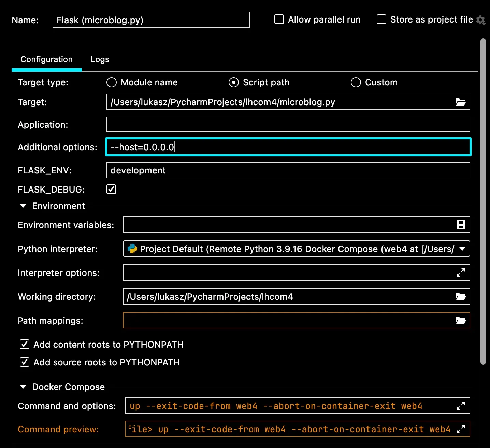This screenshot has height=448, width=490.
Task: Select Module name target type
Action: point(112,82)
